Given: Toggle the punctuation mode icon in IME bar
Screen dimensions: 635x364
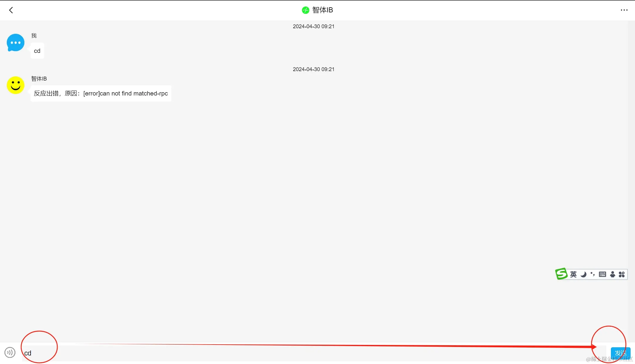Looking at the screenshot, I should coord(592,274).
